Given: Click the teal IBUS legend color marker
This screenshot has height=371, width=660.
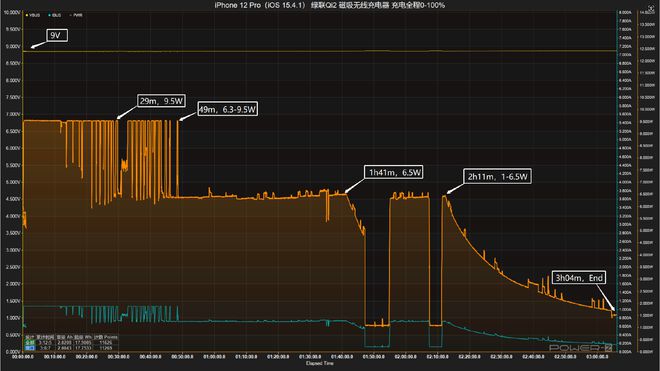Looking at the screenshot, I should (x=49, y=15).
